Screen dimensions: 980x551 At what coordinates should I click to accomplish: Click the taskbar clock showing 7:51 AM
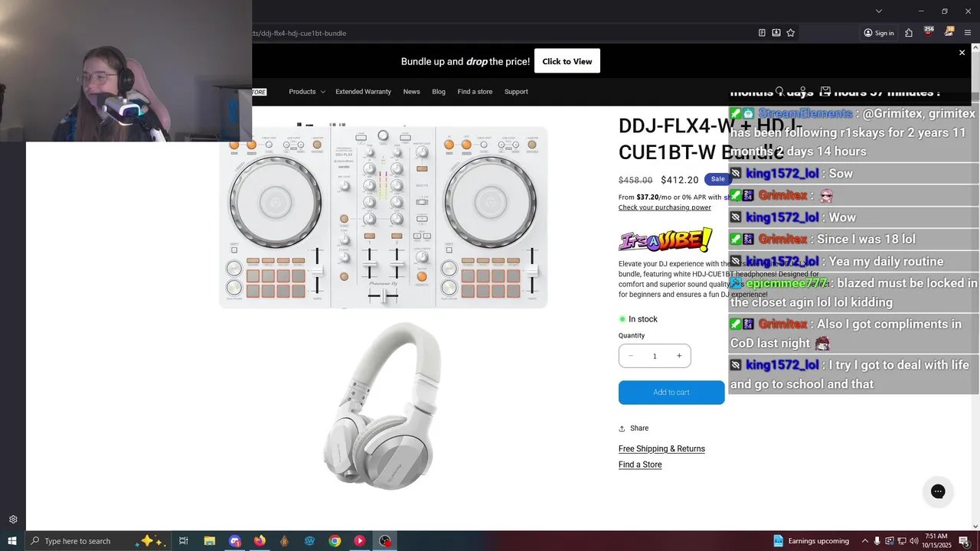[938, 541]
